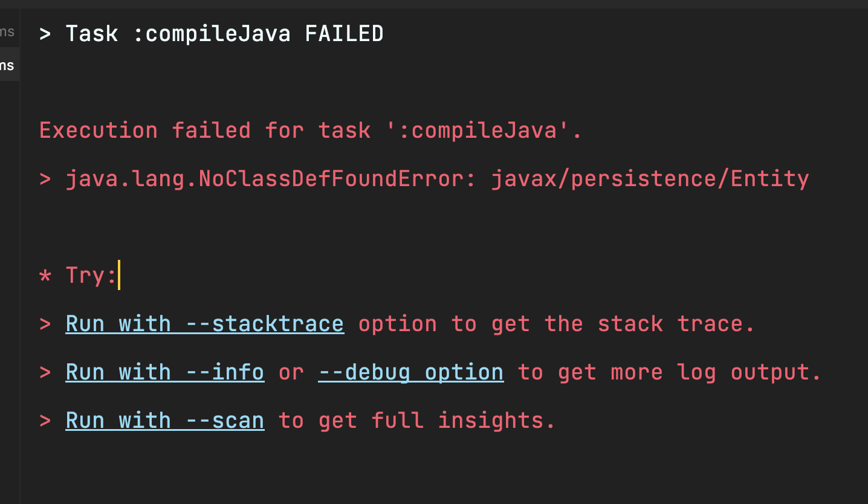The image size is (868, 504).
Task: Click the "--debug option" link
Action: point(410,372)
